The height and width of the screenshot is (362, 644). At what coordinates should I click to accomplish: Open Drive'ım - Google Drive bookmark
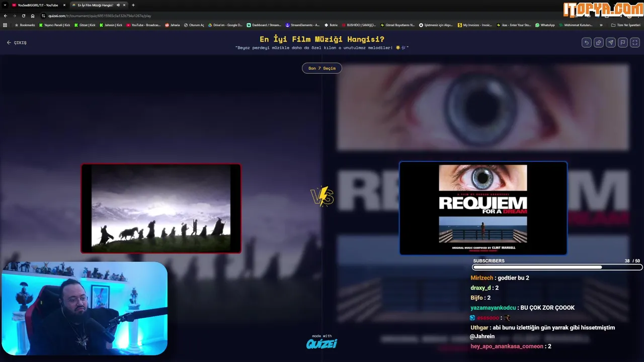tap(225, 25)
